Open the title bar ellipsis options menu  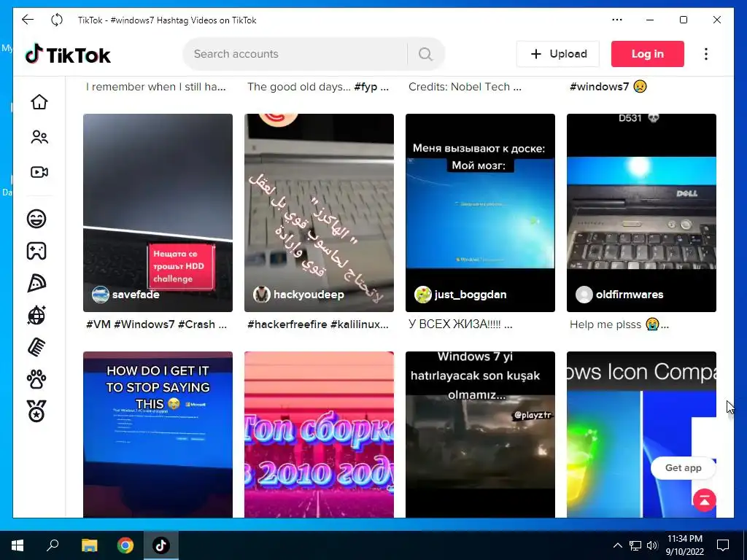pos(617,20)
